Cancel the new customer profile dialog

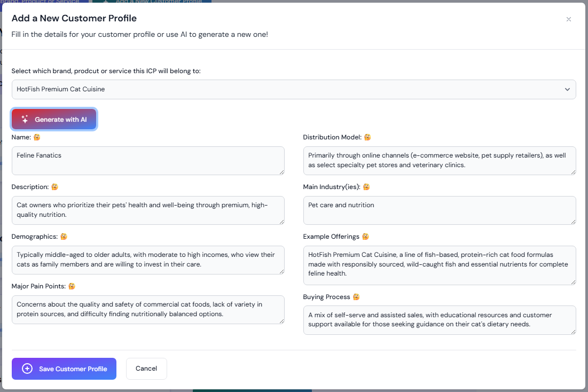click(x=146, y=369)
